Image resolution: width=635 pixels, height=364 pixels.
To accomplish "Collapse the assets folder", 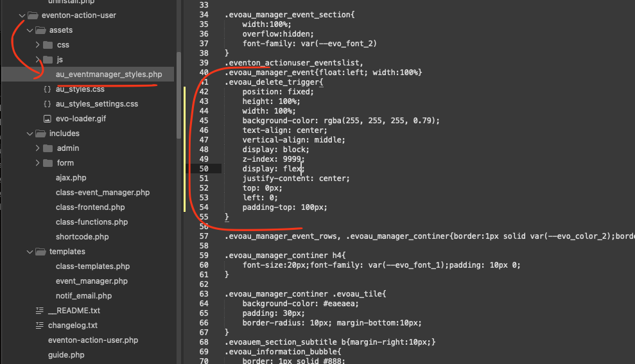I will tap(30, 30).
